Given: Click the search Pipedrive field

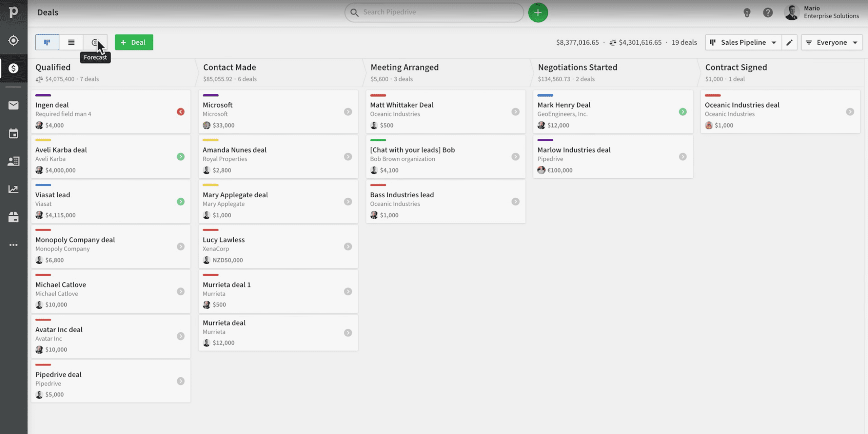Looking at the screenshot, I should coord(434,13).
